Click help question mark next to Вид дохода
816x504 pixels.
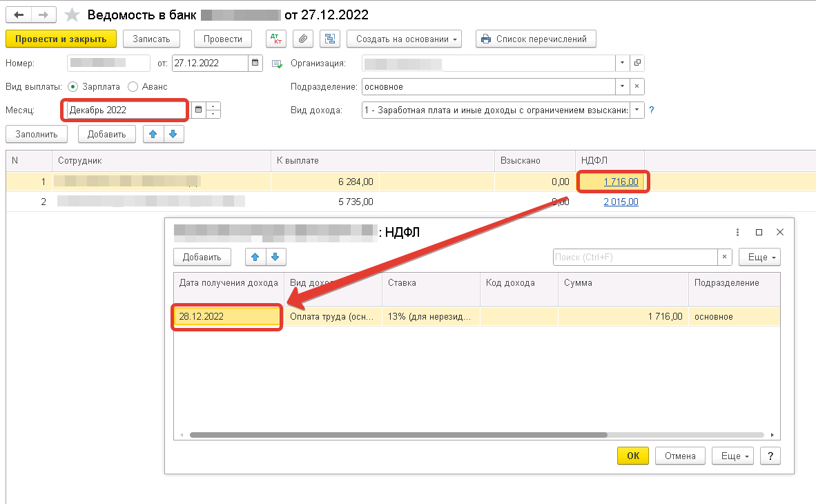652,110
